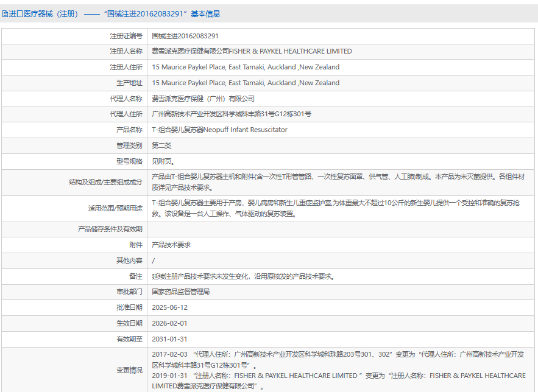Viewport: 538px width, 392px height.
Task: Click the 有效期至 label
Action: click(129, 339)
